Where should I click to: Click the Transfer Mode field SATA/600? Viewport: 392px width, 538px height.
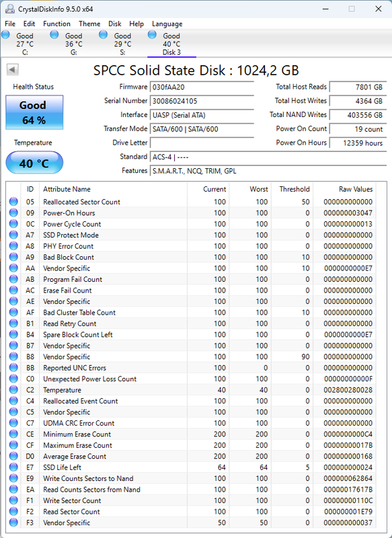[202, 129]
